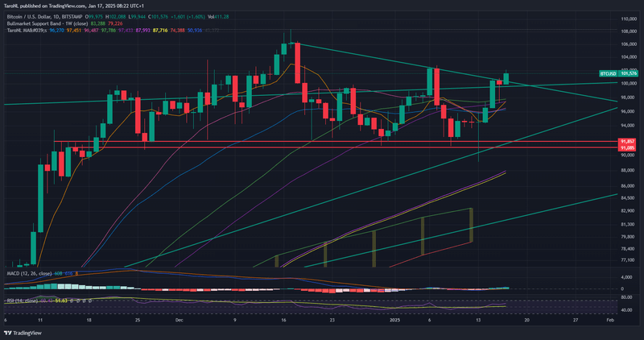Image resolution: width=644 pixels, height=340 pixels.
Task: Click the green 83,288 support band value
Action: (x=97, y=24)
